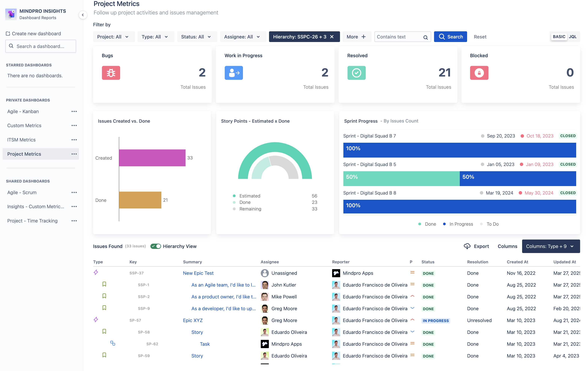The image size is (588, 371).
Task: Click the Work in Progress person icon
Action: (234, 73)
